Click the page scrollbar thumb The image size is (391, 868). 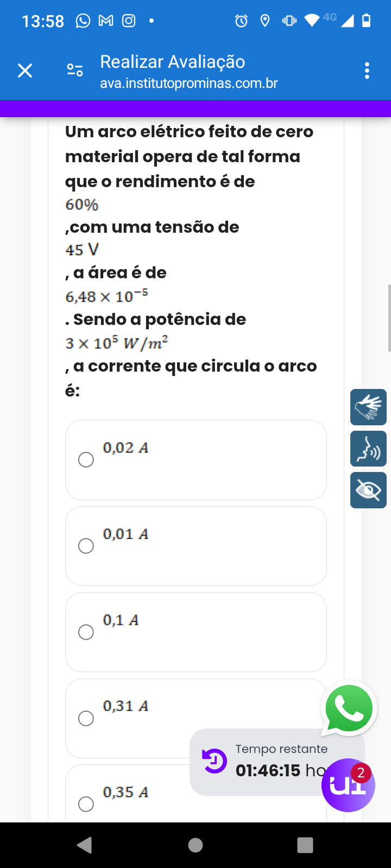[x=389, y=318]
